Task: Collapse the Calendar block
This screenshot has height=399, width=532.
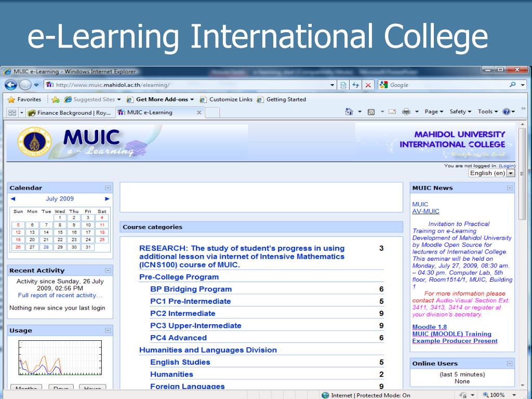Action: (108, 188)
